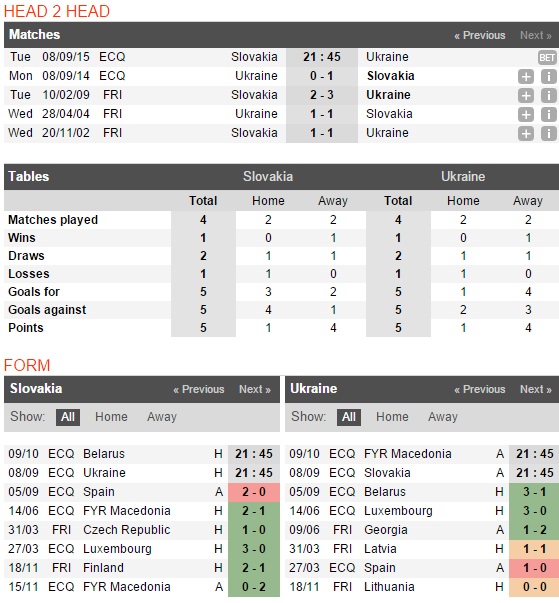Expand the 20/11/02 match using plus icon

[526, 133]
